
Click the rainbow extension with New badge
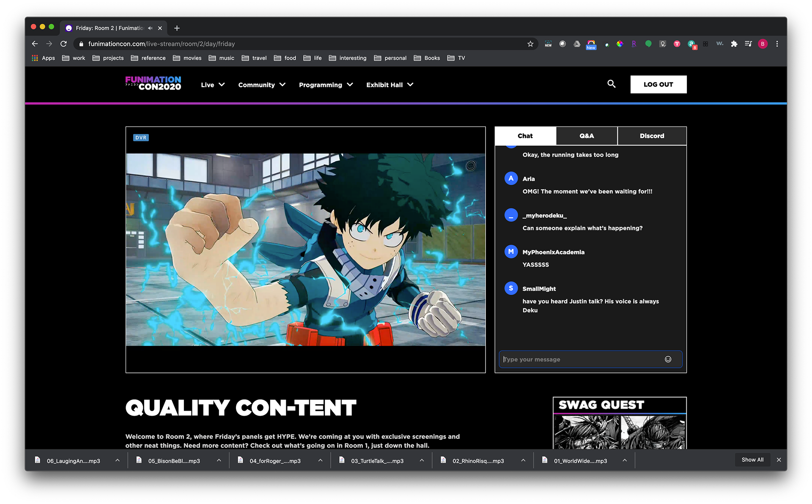click(591, 44)
